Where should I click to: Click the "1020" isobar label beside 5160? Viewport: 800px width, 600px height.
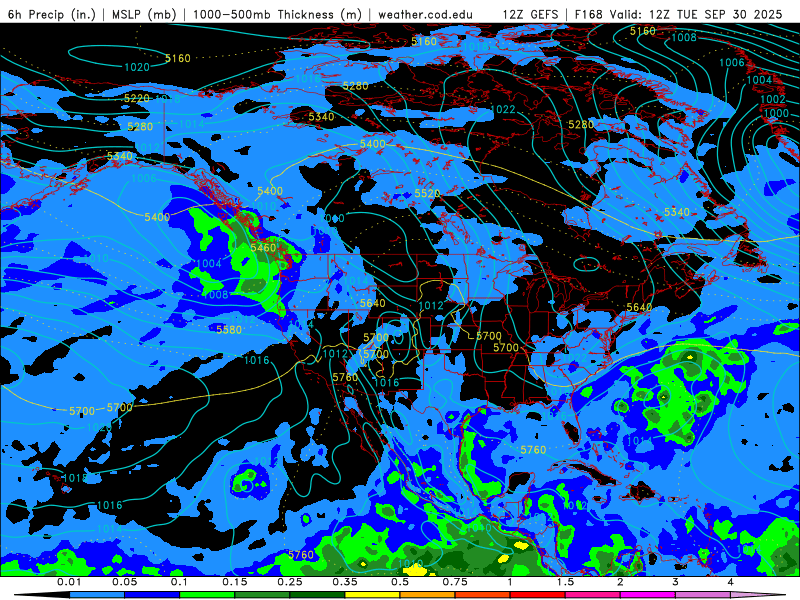click(137, 67)
